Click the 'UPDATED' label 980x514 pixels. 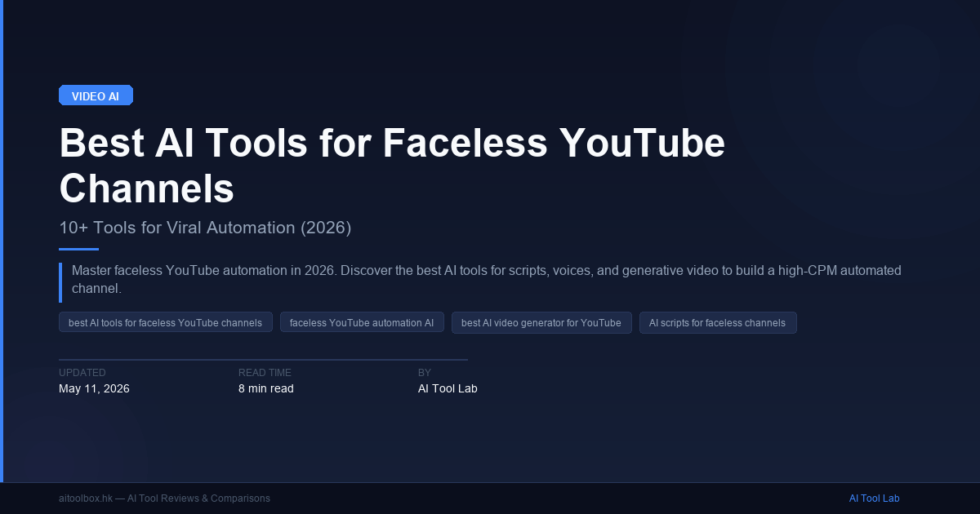pyautogui.click(x=82, y=373)
